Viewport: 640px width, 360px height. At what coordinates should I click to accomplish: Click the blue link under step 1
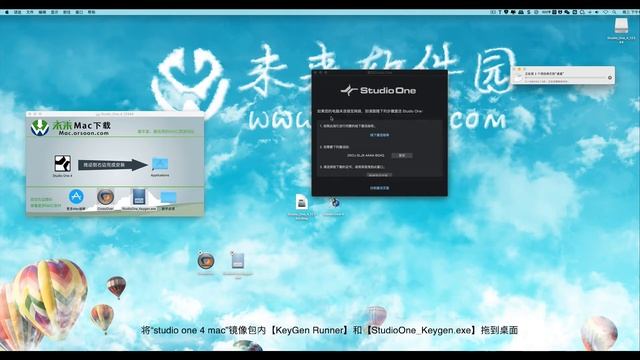point(379,135)
